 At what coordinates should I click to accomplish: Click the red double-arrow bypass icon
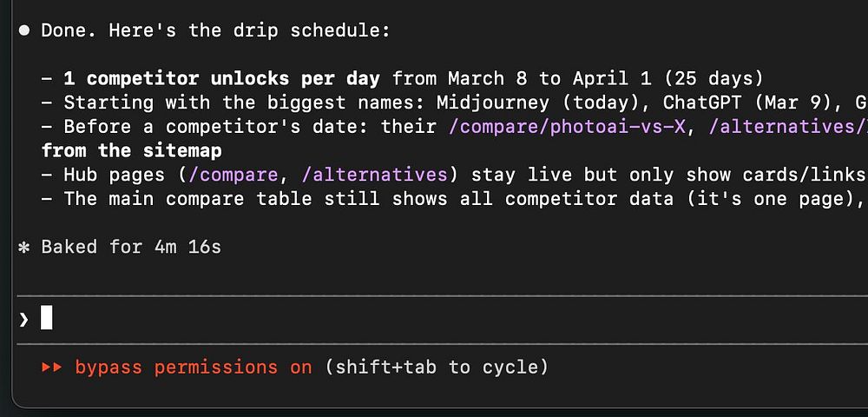pyautogui.click(x=52, y=367)
